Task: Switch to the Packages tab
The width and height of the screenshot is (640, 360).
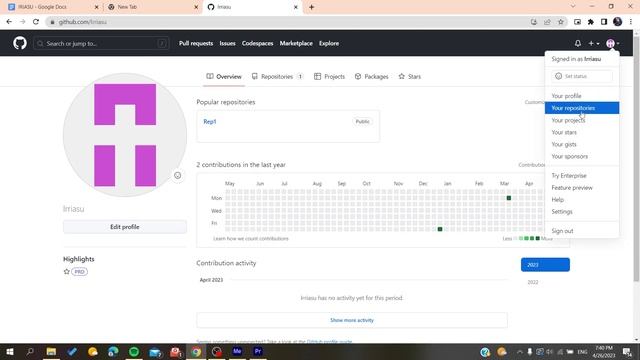Action: click(371, 76)
